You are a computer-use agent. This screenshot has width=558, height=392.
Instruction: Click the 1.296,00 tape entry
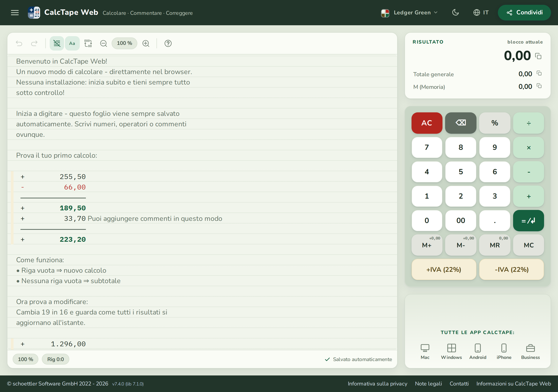coord(68,344)
